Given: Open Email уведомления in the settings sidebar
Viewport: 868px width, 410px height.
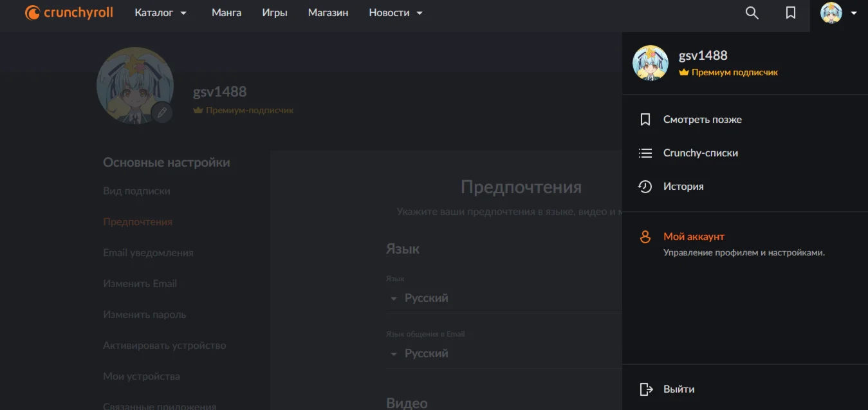Looking at the screenshot, I should coord(148,253).
